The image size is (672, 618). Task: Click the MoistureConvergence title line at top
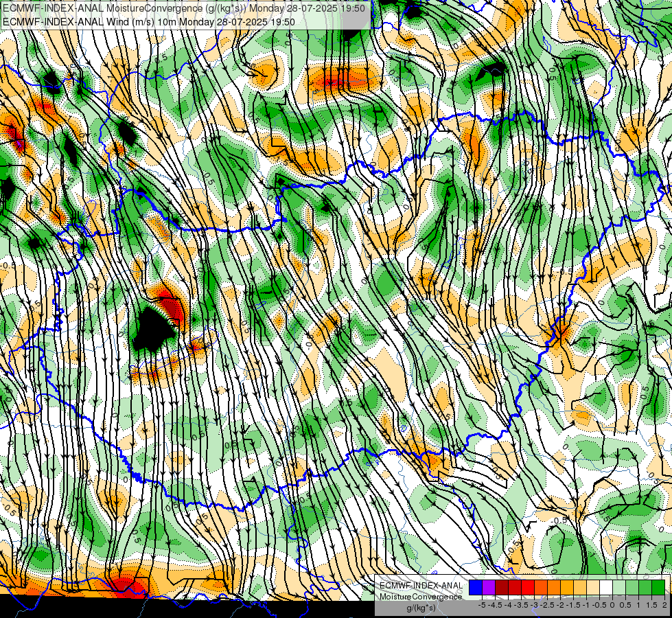[184, 8]
